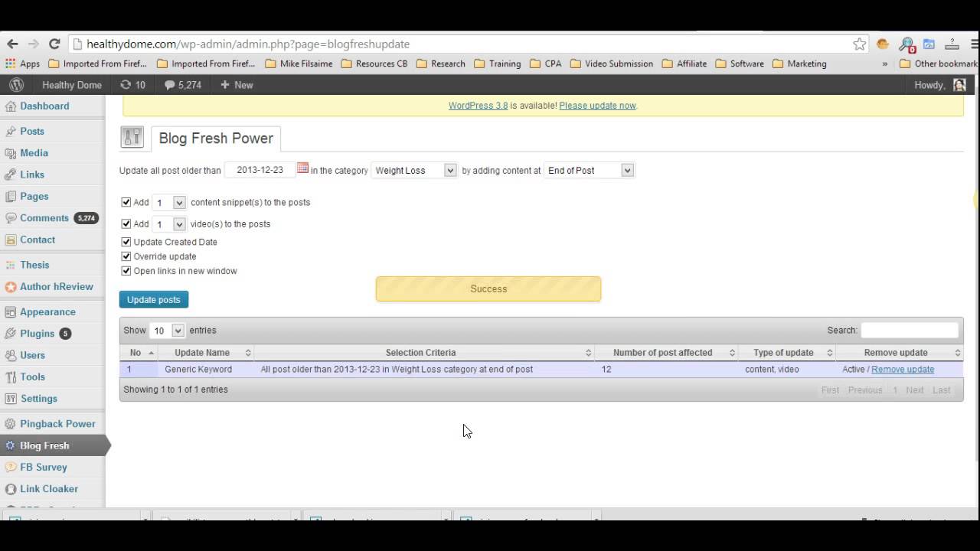The height and width of the screenshot is (551, 980).
Task: Reload the page with refresh icon
Action: tap(54, 44)
